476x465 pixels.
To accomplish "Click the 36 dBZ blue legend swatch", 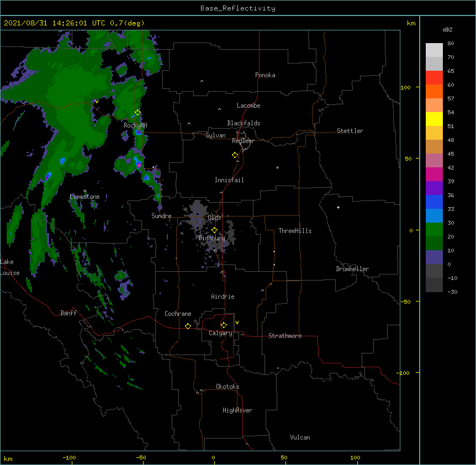I will pos(434,202).
